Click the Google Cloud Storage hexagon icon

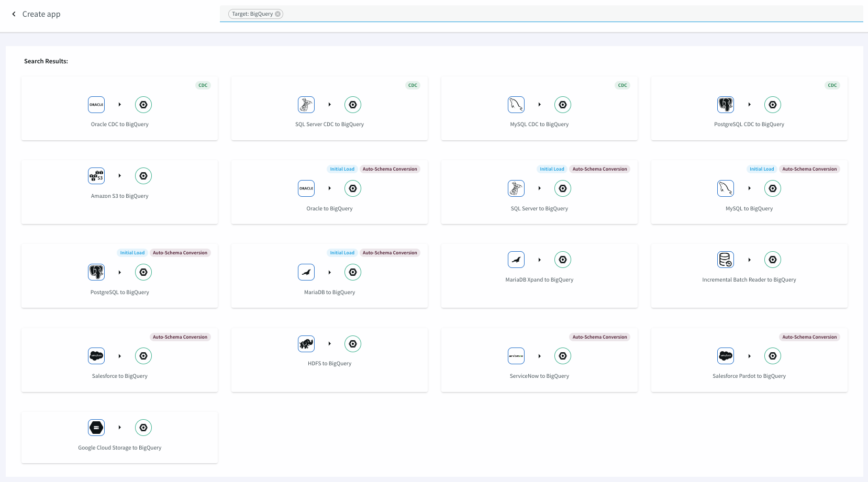pos(96,428)
